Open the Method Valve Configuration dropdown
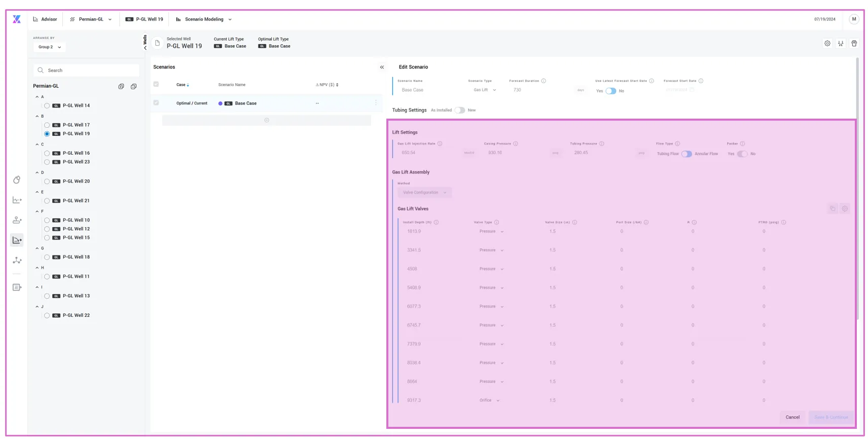 (424, 193)
